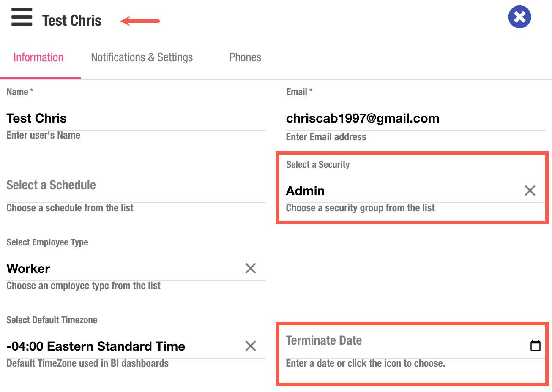The height and width of the screenshot is (392, 552).
Task: Open the Terminate Date calendar picker
Action: point(535,346)
